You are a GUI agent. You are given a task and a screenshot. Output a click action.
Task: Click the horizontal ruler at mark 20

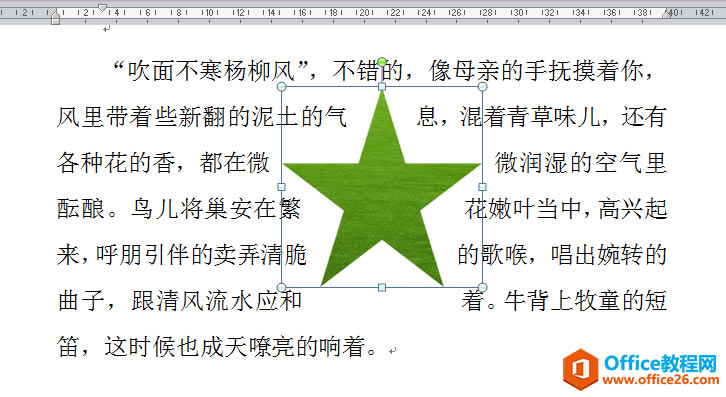[x=364, y=13]
